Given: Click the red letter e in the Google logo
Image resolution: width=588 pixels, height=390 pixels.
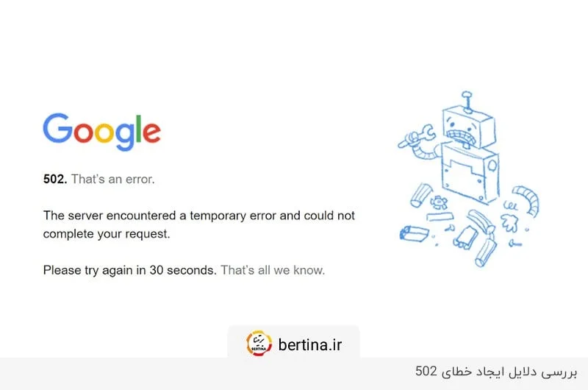Looking at the screenshot, I should pos(151,132).
